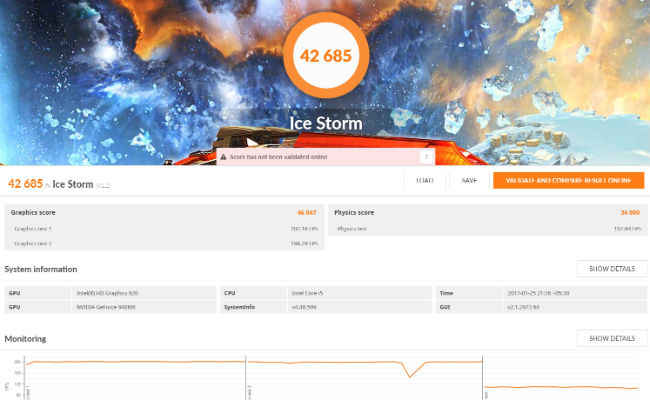Image resolution: width=650 pixels, height=400 pixels.
Task: Click the GUI version value
Action: [x=523, y=307]
